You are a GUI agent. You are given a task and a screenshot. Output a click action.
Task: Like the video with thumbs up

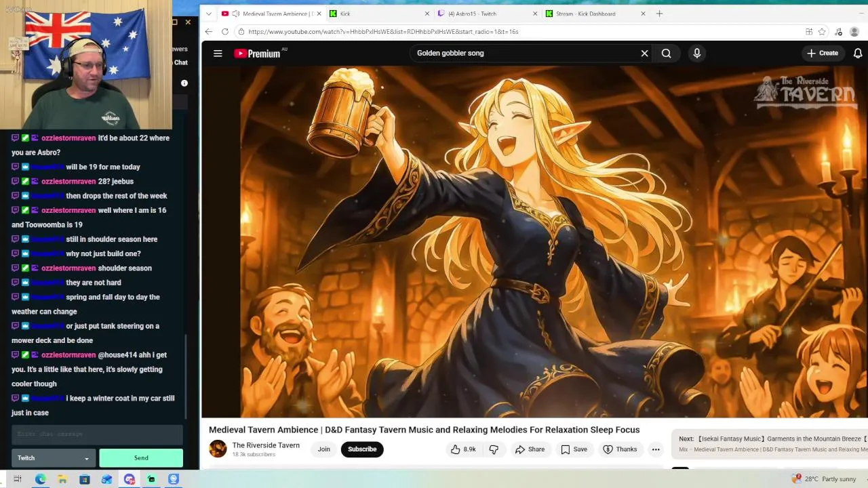pyautogui.click(x=462, y=449)
